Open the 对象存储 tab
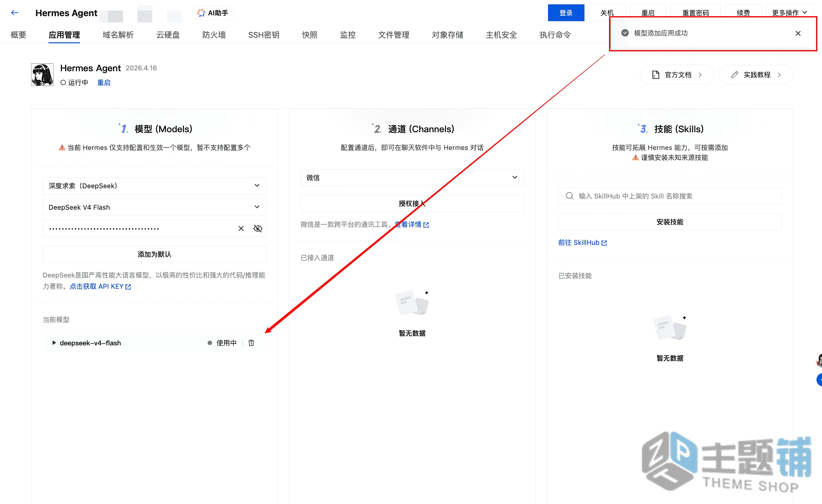822x504 pixels. [x=447, y=35]
